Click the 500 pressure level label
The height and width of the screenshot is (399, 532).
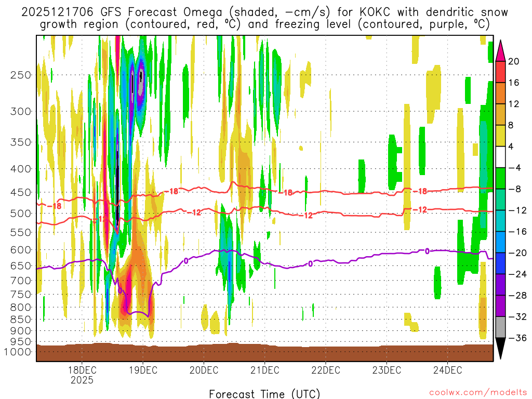tap(21, 214)
